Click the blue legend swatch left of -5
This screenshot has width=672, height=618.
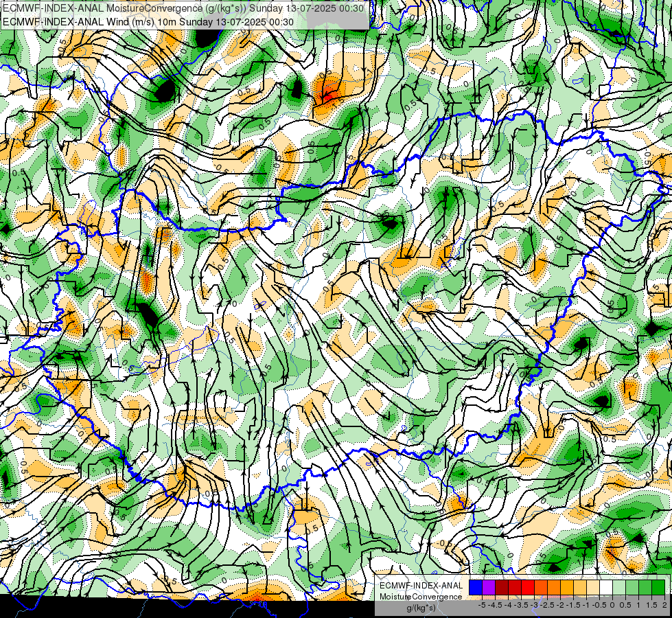click(476, 587)
